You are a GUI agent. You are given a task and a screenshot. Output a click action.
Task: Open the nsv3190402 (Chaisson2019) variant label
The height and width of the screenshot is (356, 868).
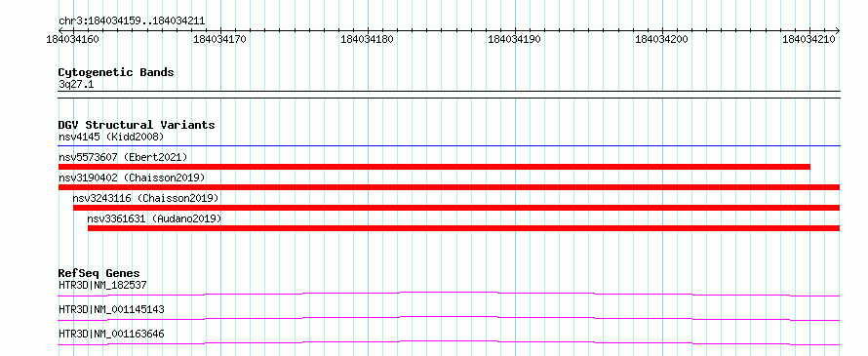coord(132,178)
